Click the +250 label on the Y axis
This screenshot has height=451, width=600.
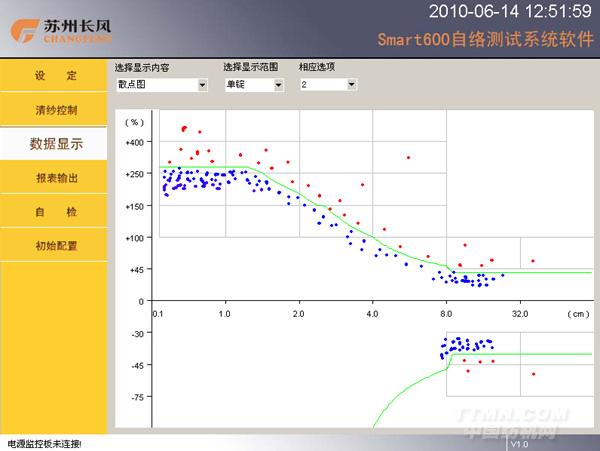click(x=135, y=174)
